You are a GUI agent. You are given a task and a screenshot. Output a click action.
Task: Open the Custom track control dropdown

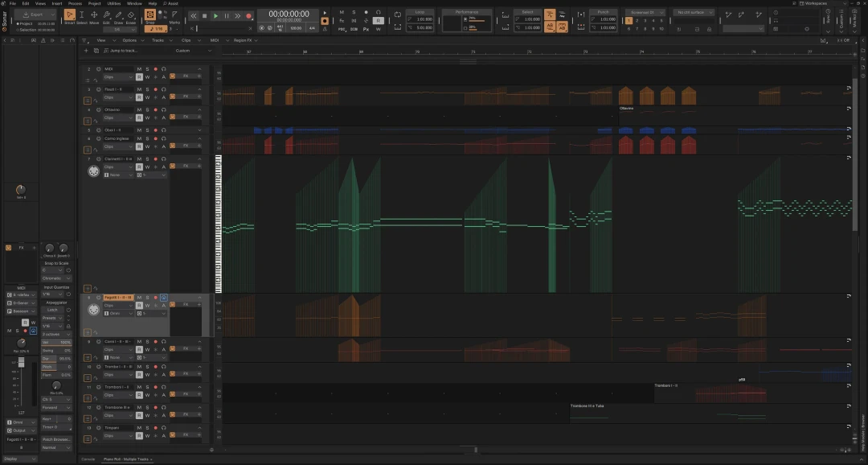coord(193,51)
